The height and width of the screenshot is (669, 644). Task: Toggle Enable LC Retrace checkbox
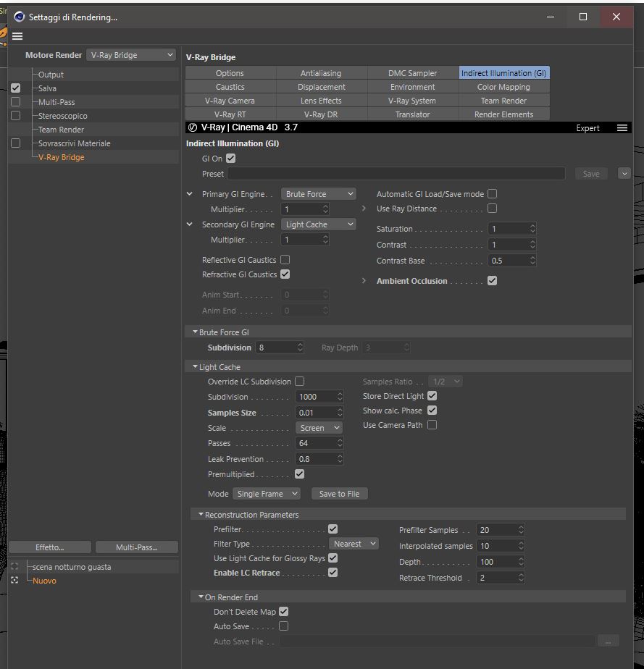[x=333, y=572]
